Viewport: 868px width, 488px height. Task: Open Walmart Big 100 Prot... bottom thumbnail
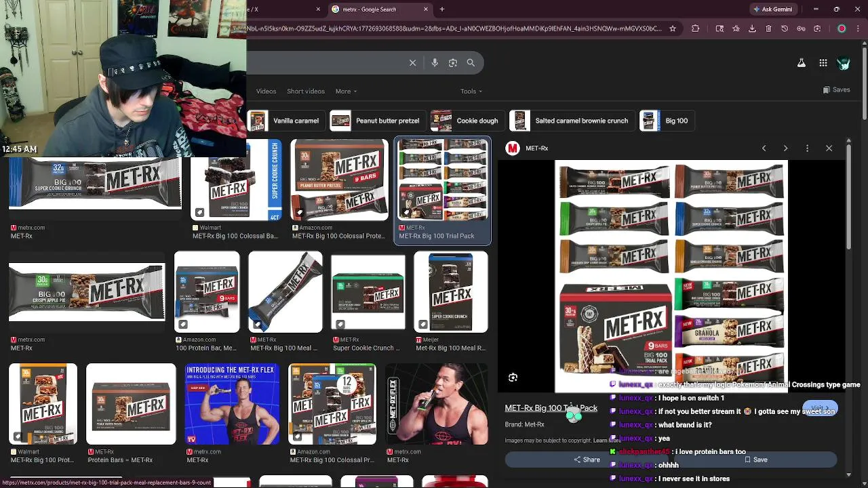coord(43,404)
